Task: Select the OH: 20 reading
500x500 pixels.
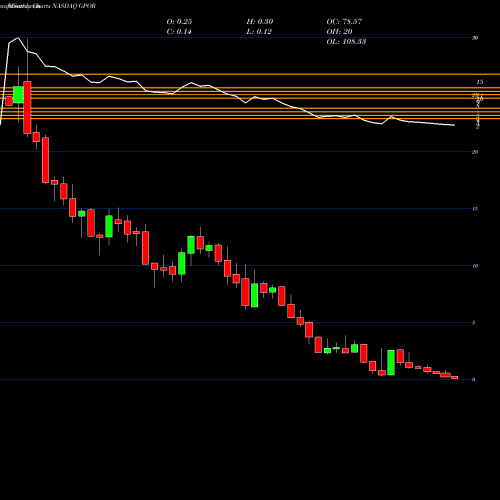Action: (x=339, y=32)
